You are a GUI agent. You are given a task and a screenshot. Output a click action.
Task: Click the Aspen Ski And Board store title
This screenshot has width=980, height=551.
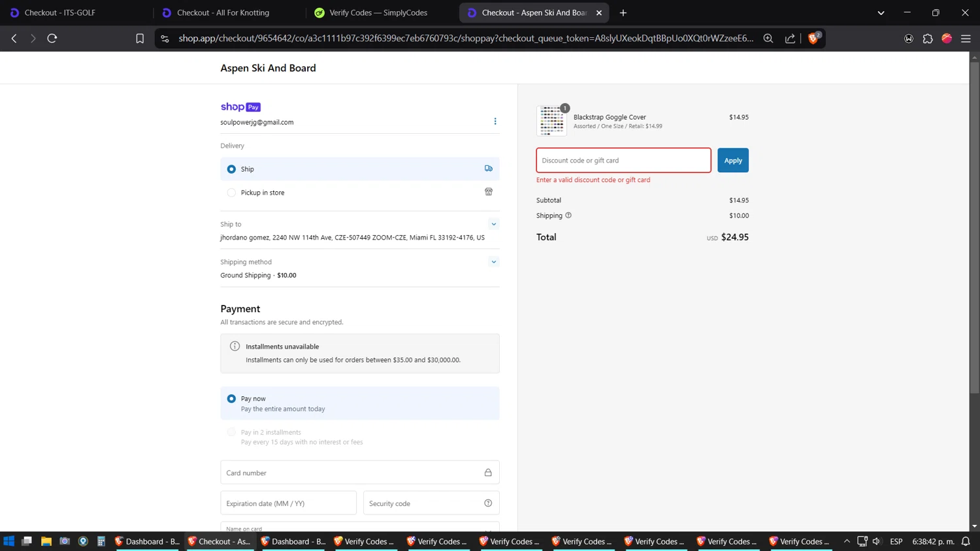click(x=268, y=68)
